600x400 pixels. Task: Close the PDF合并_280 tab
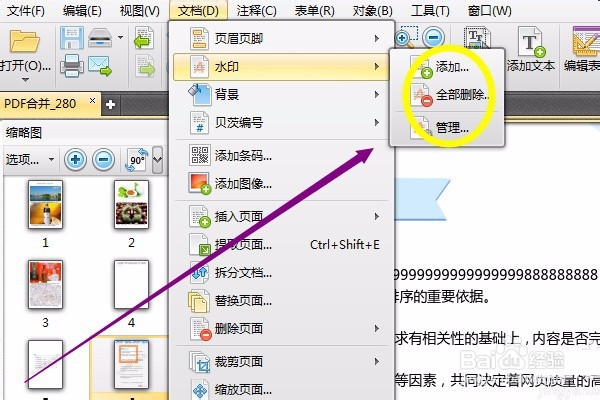click(92, 101)
